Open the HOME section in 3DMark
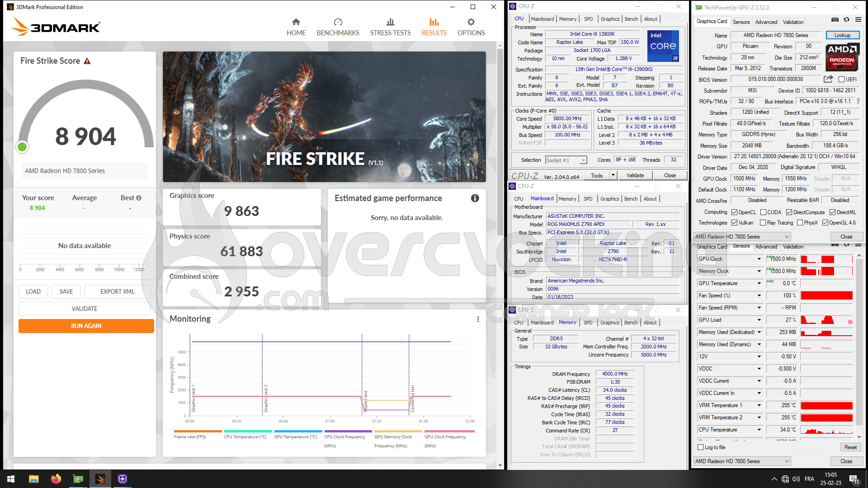 [x=296, y=27]
